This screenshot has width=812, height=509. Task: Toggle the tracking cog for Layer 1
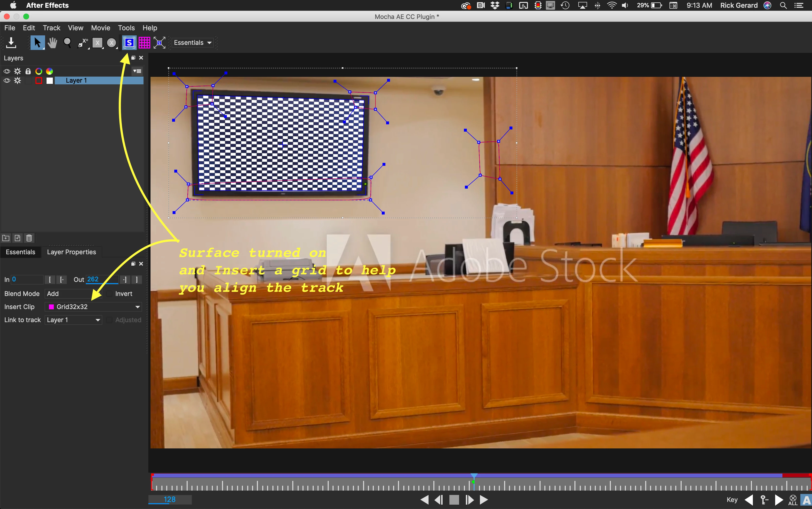point(17,80)
